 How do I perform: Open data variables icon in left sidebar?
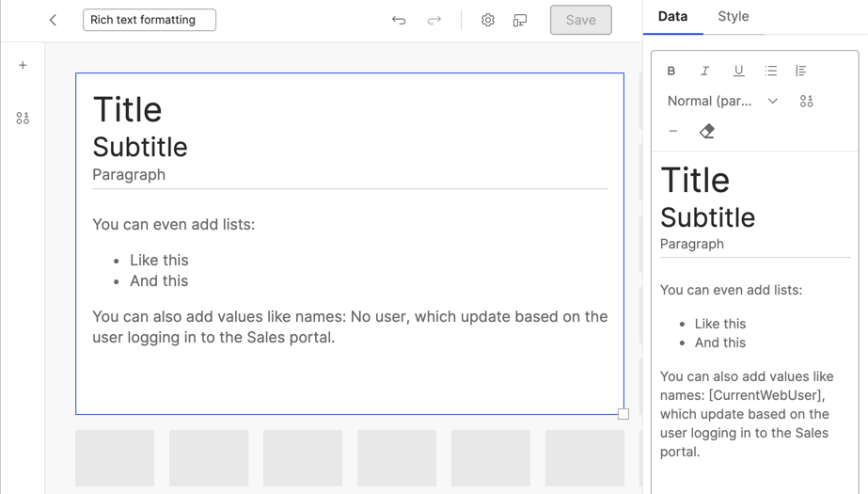point(23,119)
